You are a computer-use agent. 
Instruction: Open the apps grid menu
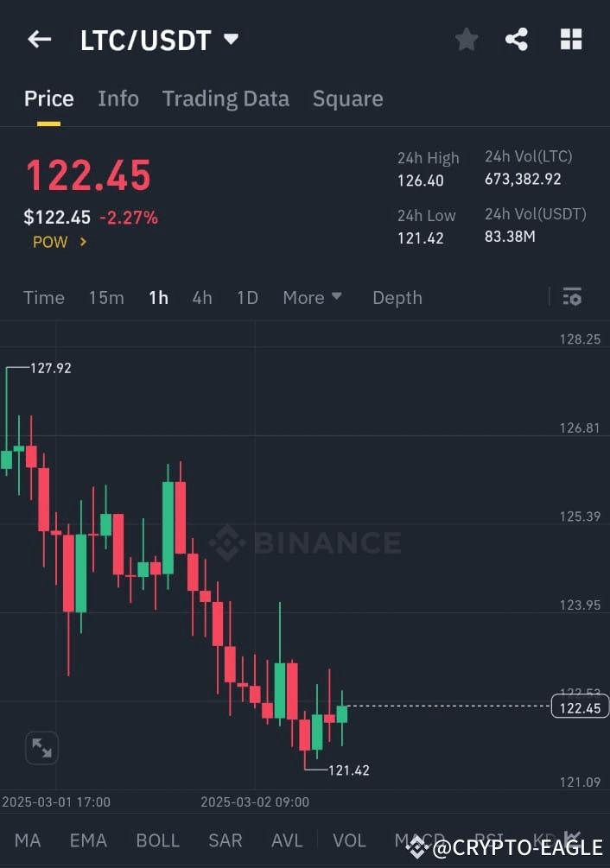pos(571,39)
